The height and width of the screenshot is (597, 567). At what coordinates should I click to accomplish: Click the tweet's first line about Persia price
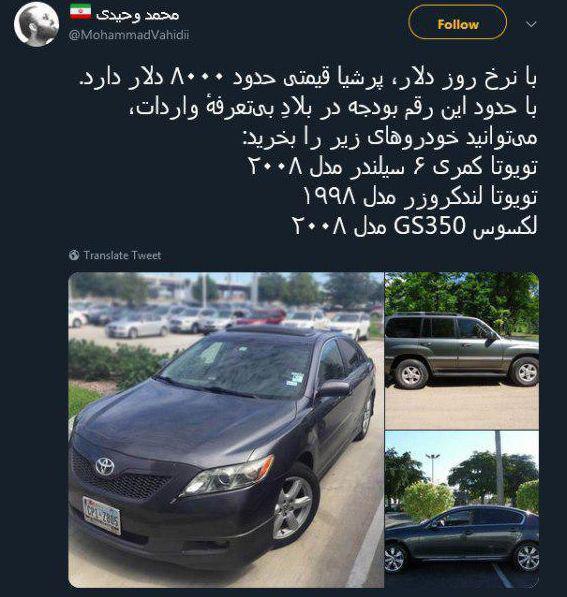308,78
